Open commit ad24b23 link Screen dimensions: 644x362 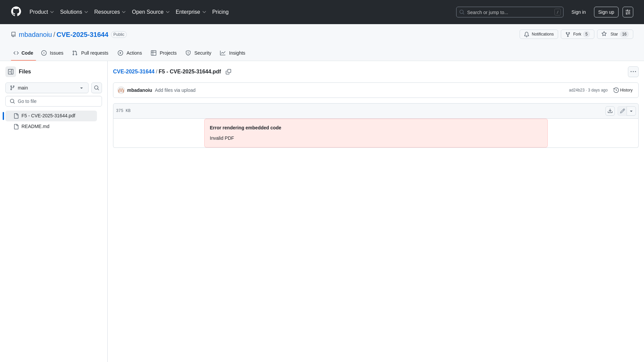click(577, 90)
